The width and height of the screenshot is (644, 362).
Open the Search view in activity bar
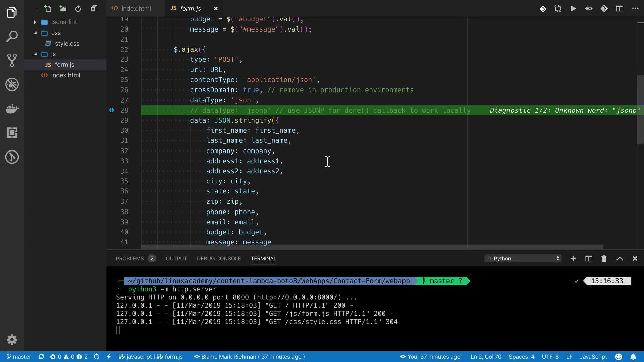pos(12,36)
